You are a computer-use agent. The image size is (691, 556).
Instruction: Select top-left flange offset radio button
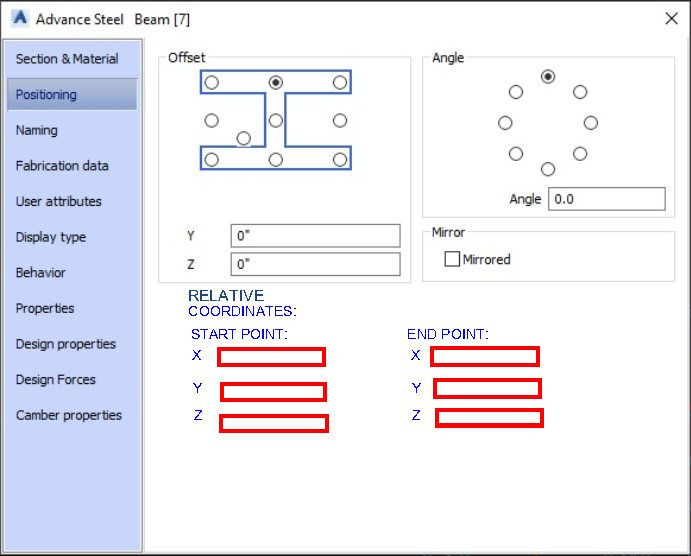point(212,82)
